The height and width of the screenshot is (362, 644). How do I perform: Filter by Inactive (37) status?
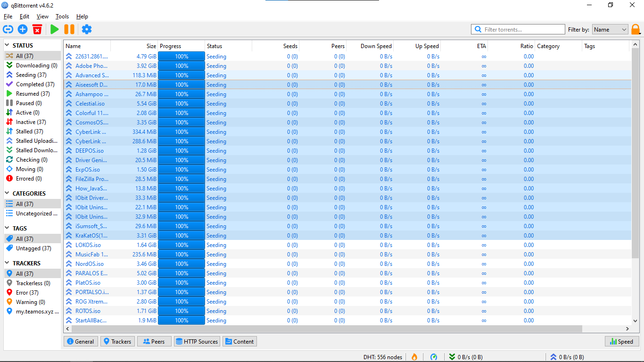tap(32, 122)
